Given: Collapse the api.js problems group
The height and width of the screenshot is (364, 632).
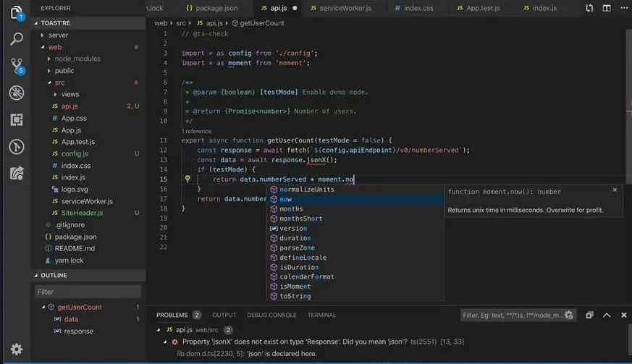Looking at the screenshot, I should (x=159, y=330).
